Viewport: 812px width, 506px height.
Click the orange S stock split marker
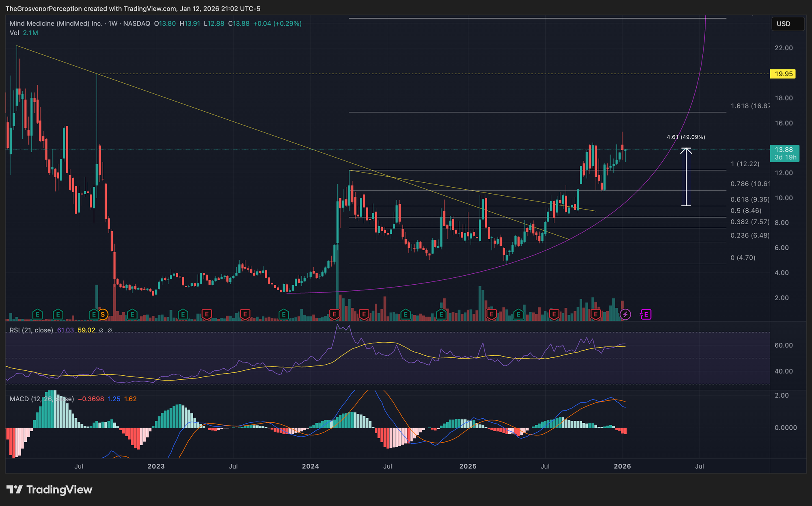[x=103, y=314]
